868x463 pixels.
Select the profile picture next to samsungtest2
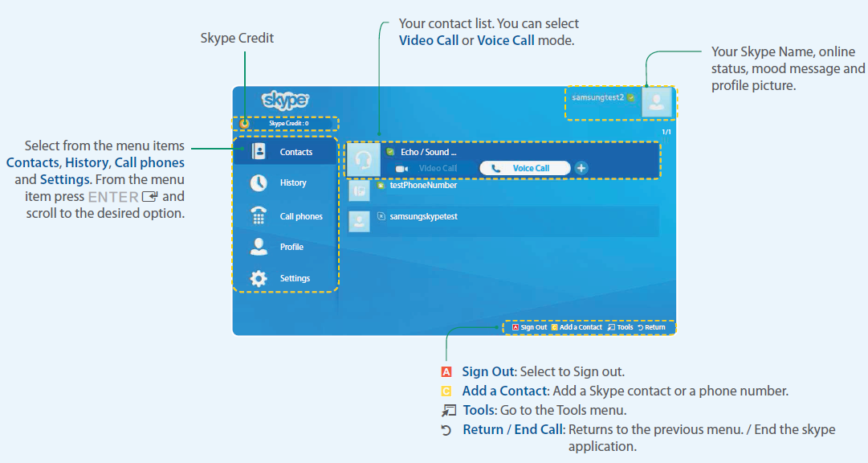657,102
